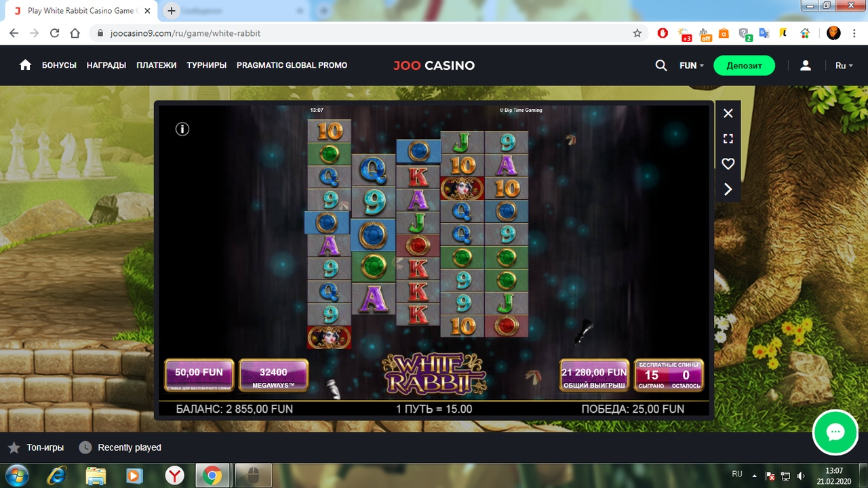Open the red stop-hand ad blocker extension
The image size is (868, 488).
coord(663,33)
